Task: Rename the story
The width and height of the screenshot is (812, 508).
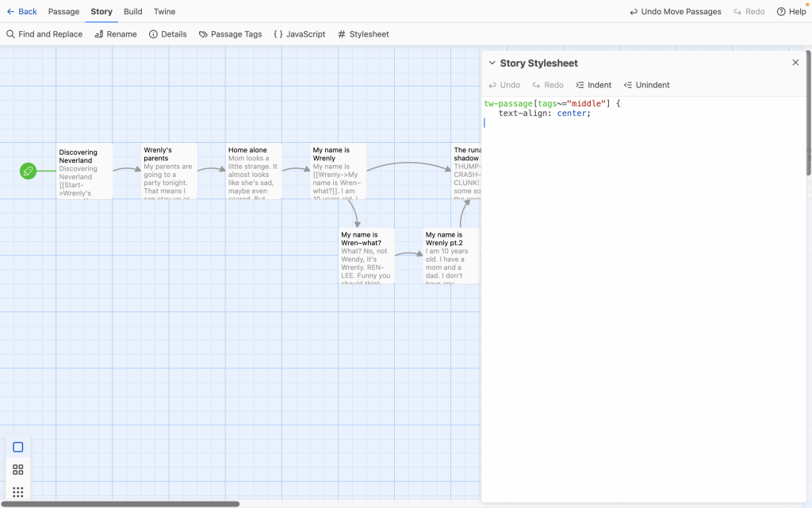Action: [x=116, y=34]
